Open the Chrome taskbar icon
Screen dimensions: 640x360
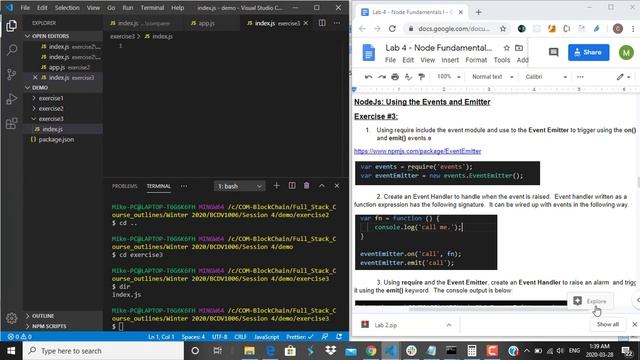tap(371, 351)
